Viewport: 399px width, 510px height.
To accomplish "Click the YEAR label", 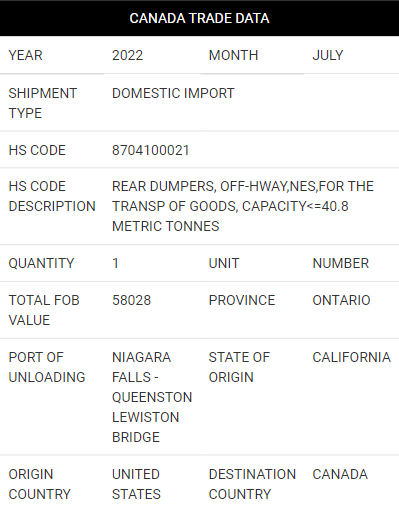I will click(x=26, y=55).
